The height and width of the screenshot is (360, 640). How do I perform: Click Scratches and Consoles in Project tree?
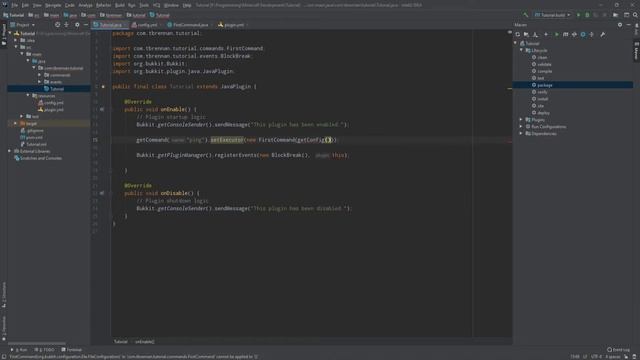[38, 158]
